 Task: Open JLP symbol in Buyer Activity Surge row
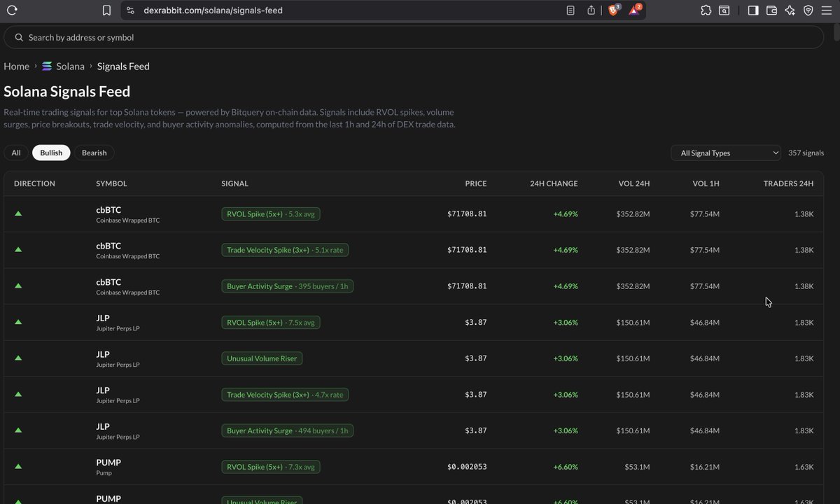tap(103, 426)
